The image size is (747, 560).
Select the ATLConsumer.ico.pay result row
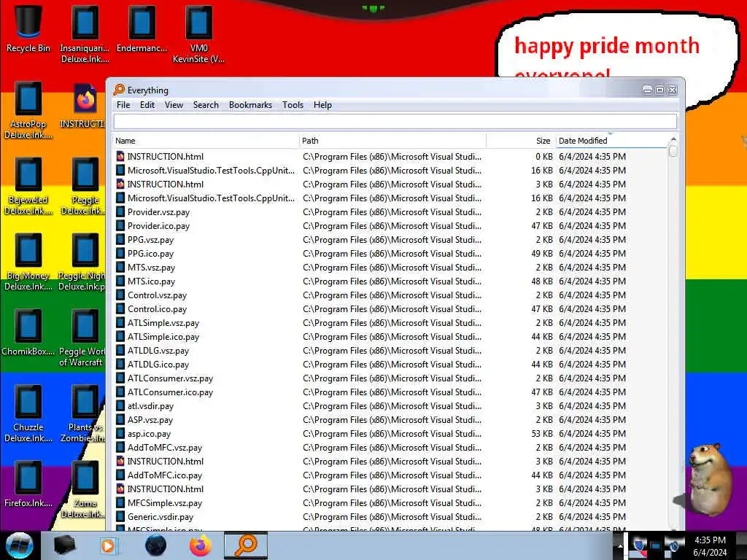391,392
